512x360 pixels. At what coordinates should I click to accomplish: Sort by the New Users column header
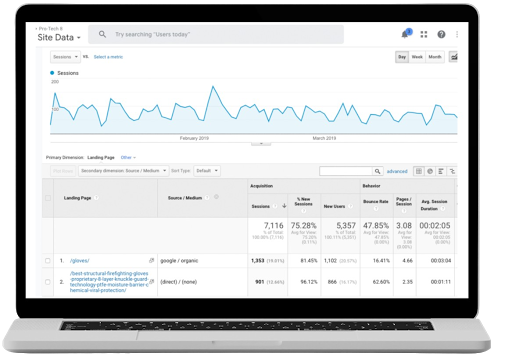coord(334,206)
